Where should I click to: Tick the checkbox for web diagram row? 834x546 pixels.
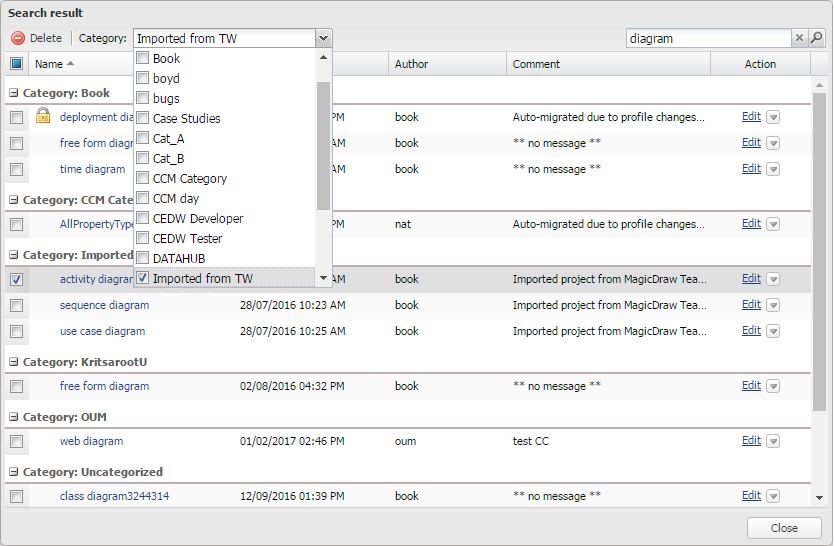[17, 441]
